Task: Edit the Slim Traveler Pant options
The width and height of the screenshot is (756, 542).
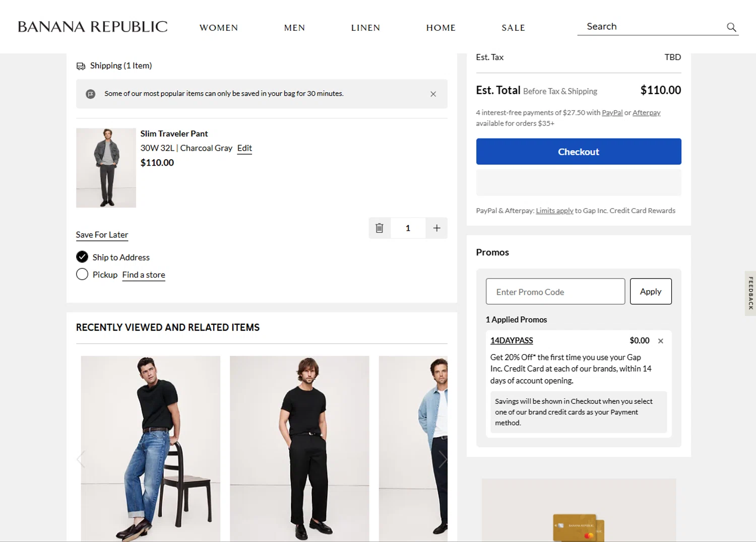Action: [x=244, y=148]
